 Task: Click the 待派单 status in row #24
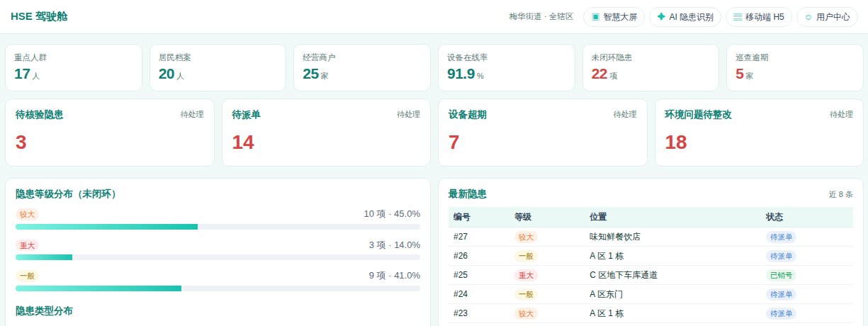(x=782, y=294)
